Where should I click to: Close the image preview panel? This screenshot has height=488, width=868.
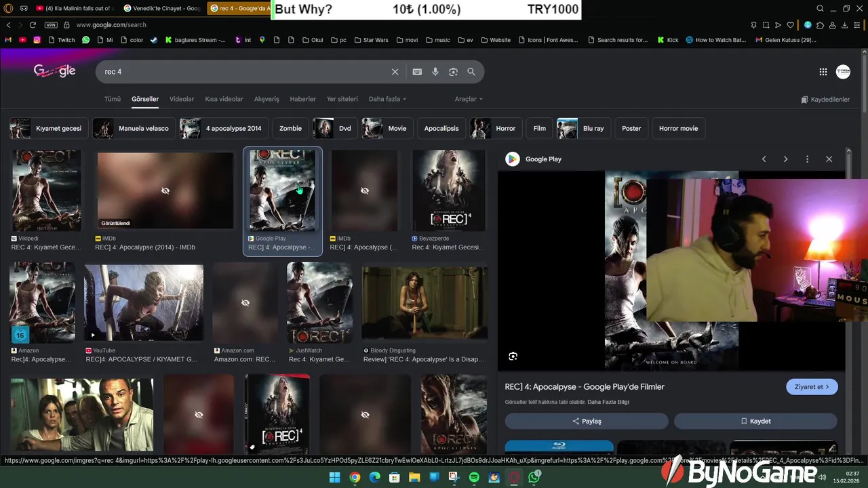tap(829, 159)
